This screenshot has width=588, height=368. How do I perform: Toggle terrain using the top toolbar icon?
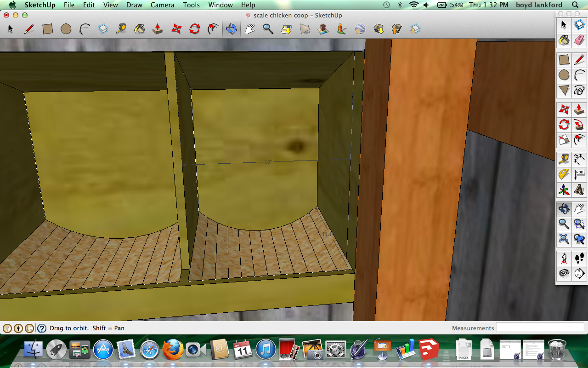[x=305, y=29]
